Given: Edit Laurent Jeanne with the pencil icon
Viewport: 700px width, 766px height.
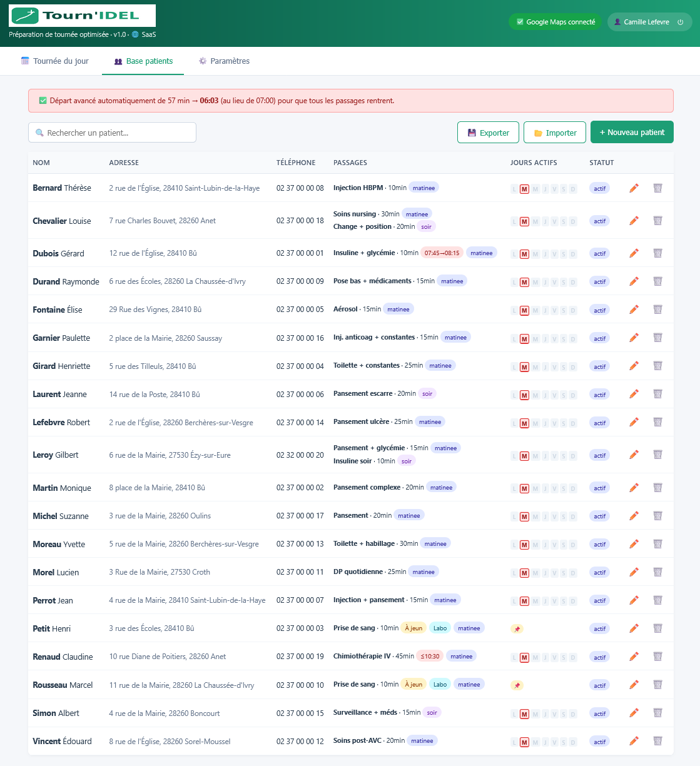Looking at the screenshot, I should click(634, 394).
